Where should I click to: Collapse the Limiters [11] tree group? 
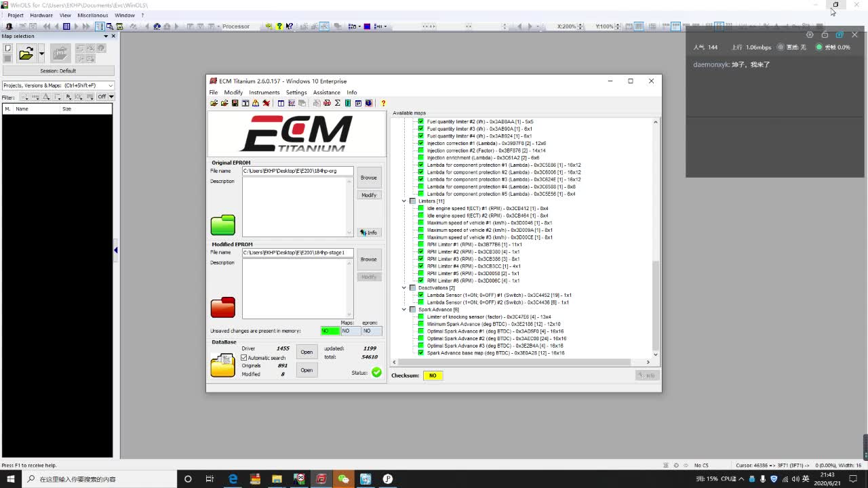pyautogui.click(x=404, y=201)
